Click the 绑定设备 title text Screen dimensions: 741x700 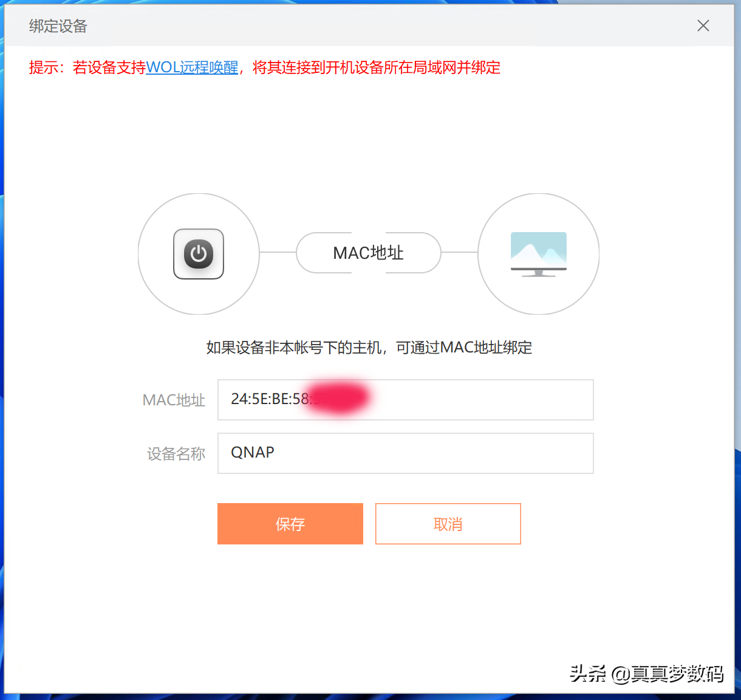click(58, 26)
